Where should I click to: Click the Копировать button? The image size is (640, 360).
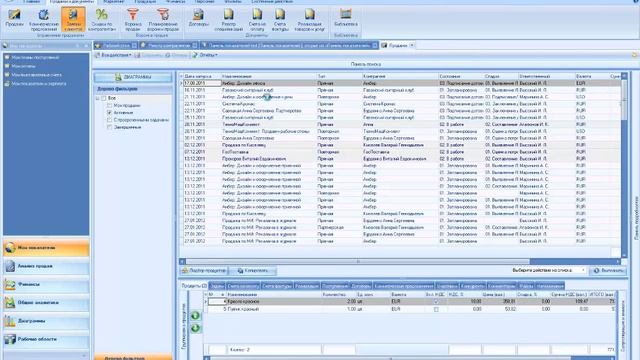[x=253, y=270]
